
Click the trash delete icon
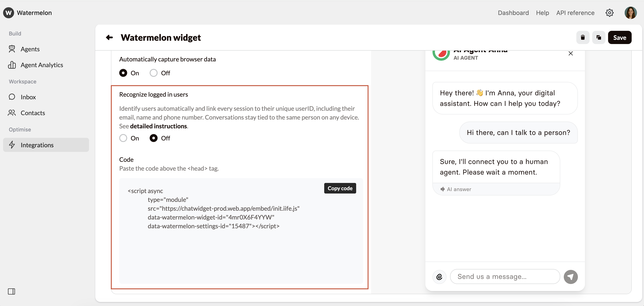click(583, 37)
